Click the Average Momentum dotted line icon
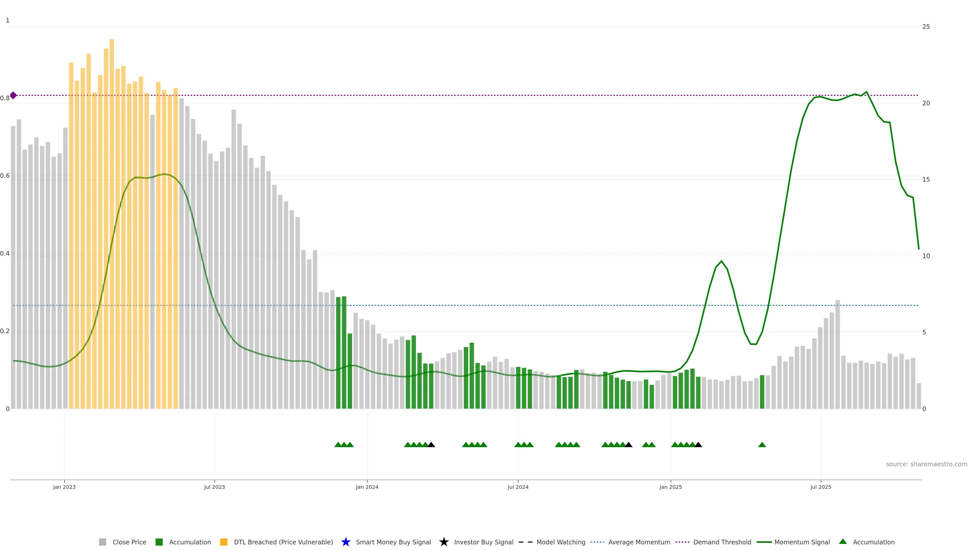980x551 pixels. (597, 542)
